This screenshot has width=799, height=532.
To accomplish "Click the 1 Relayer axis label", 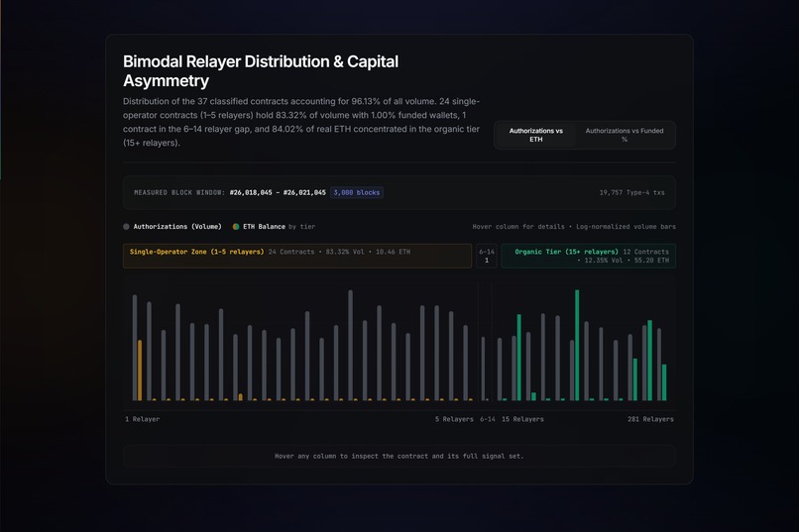I will (x=142, y=419).
